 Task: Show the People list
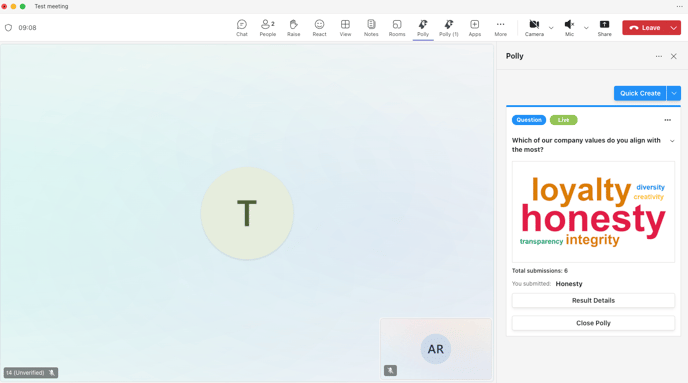pyautogui.click(x=268, y=28)
